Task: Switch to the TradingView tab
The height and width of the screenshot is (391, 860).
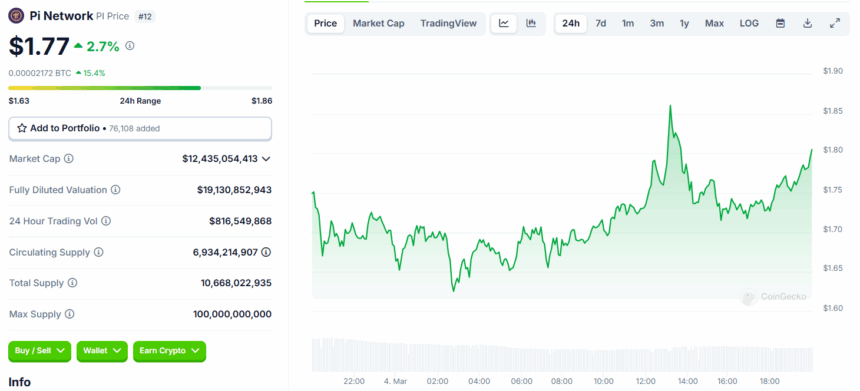Action: pyautogui.click(x=449, y=24)
